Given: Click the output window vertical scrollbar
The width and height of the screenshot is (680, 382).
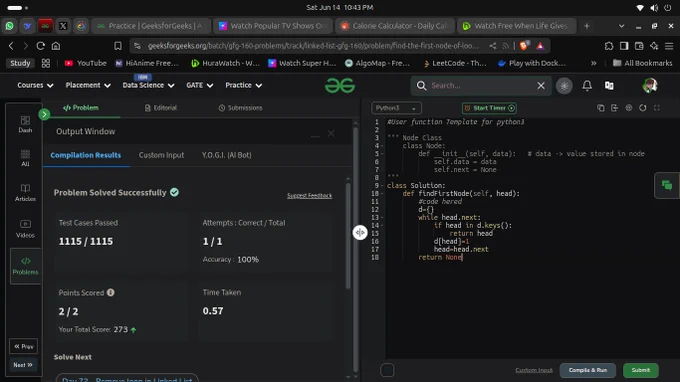Looking at the screenshot, I should (348, 235).
